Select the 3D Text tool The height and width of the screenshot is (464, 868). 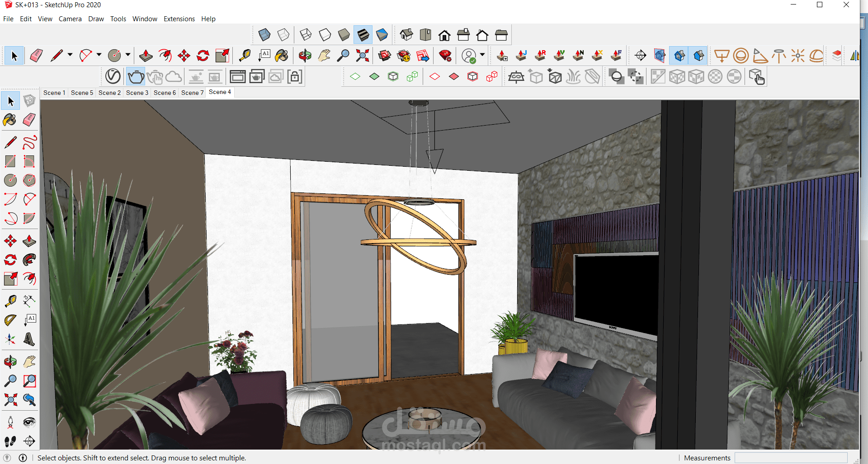[x=29, y=339]
